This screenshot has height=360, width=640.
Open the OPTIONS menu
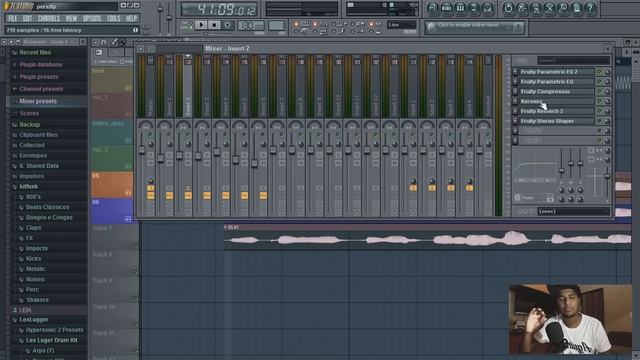(92, 18)
